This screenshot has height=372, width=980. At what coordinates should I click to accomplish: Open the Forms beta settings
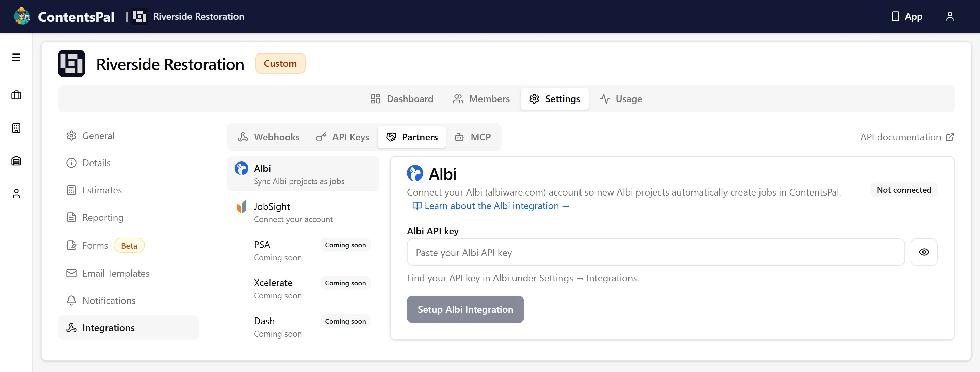[x=128, y=246]
